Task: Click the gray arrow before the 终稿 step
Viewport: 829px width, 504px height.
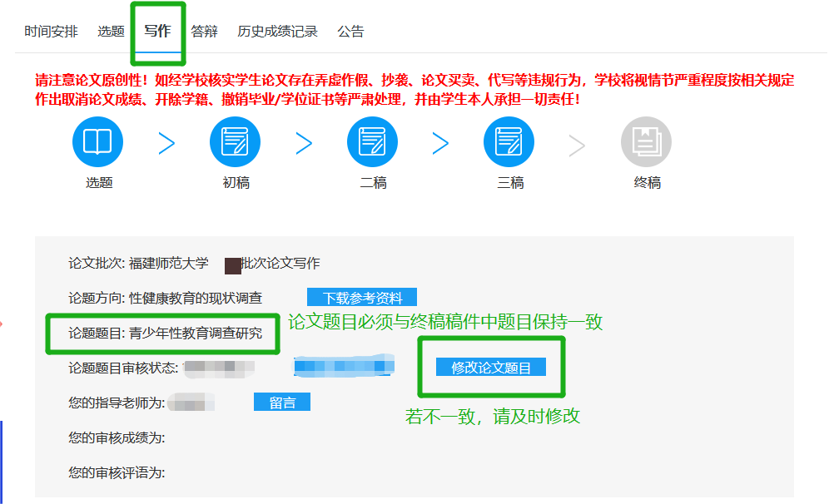Action: click(x=578, y=144)
